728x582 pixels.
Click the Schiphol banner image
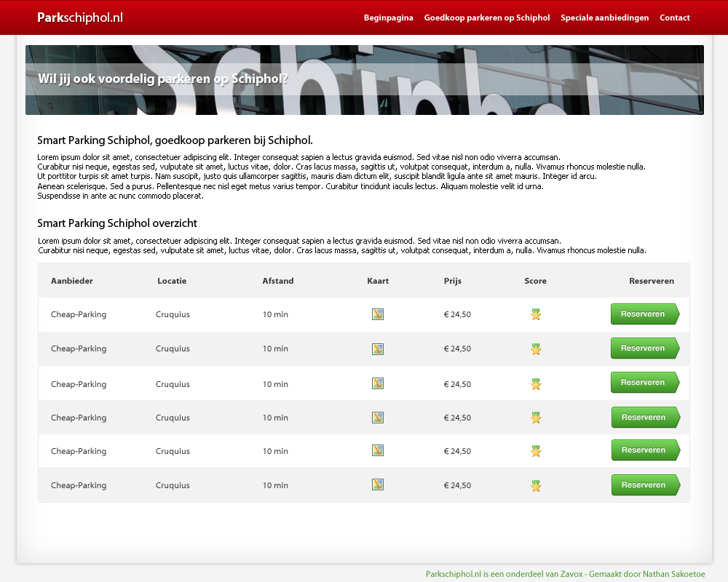point(365,80)
